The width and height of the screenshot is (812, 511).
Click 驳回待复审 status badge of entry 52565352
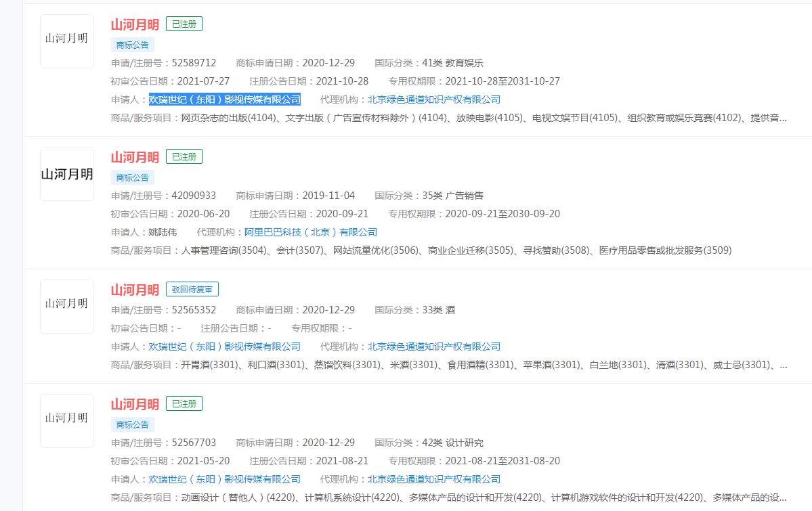[192, 289]
